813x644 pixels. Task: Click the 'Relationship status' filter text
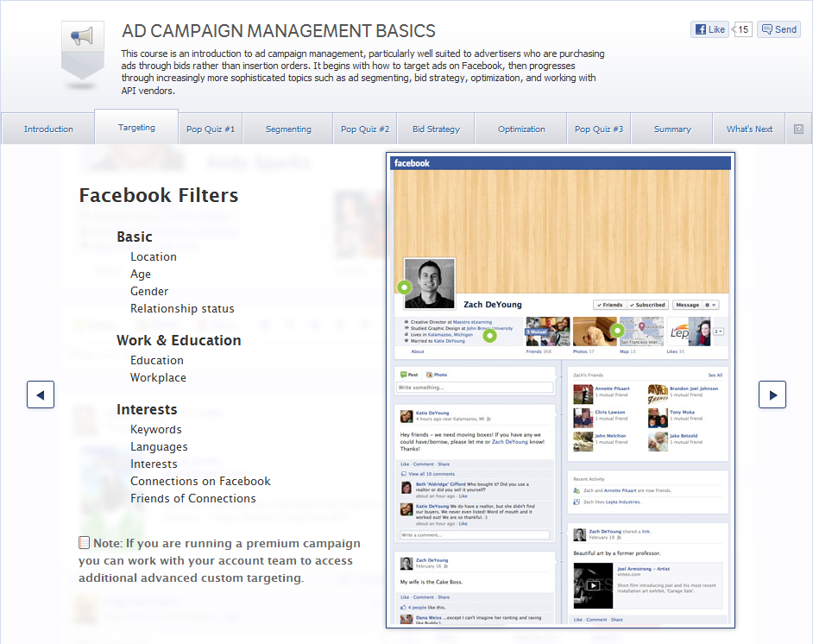(x=182, y=308)
